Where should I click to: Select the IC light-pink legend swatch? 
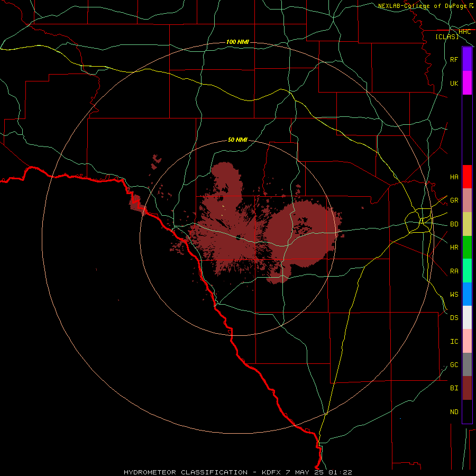pos(467,341)
